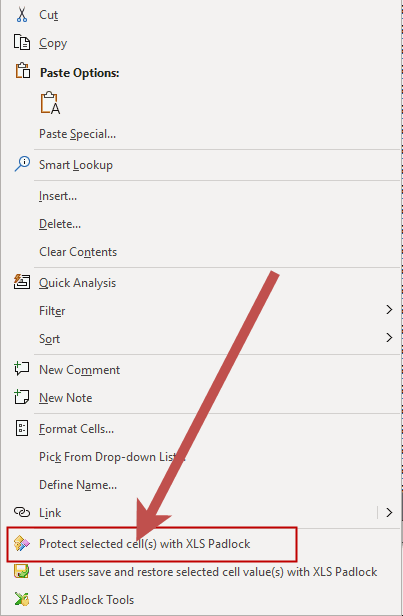Image resolution: width=403 pixels, height=616 pixels.
Task: Click the New Note icon
Action: [x=22, y=397]
